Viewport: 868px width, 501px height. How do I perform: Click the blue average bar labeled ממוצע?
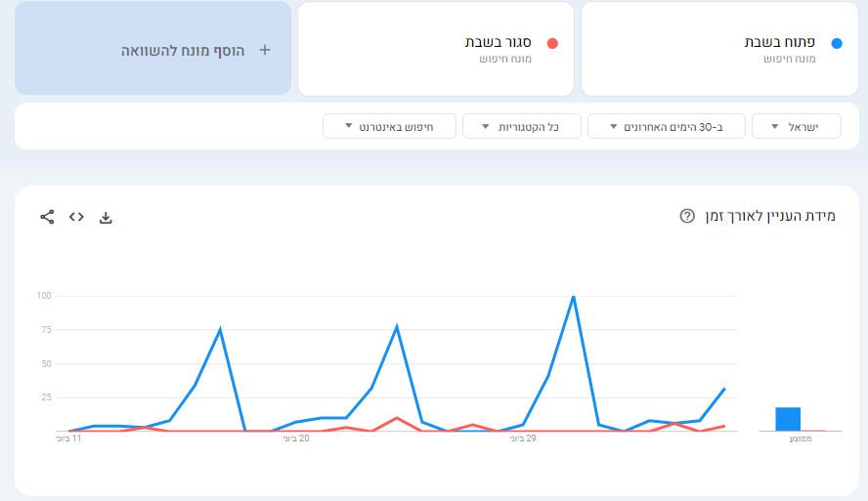pyautogui.click(x=788, y=419)
